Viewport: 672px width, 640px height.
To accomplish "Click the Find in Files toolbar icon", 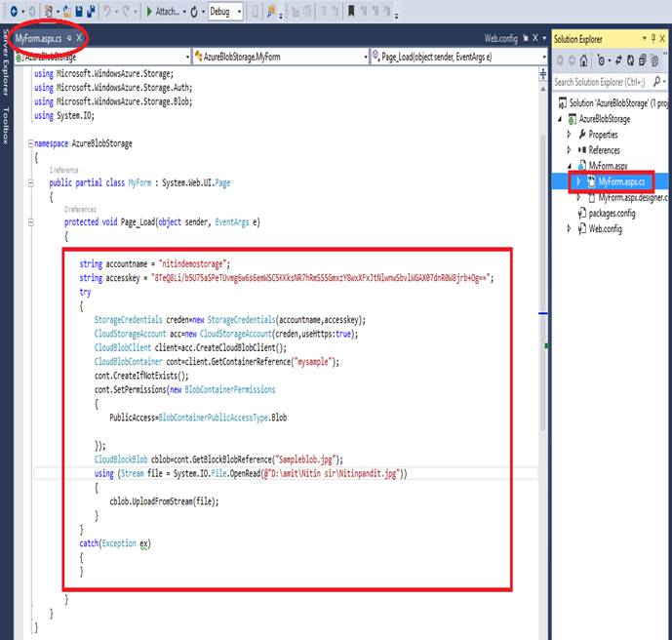I will pyautogui.click(x=271, y=12).
